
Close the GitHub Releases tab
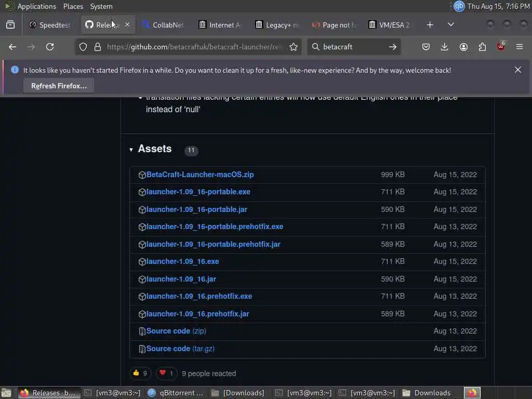pyautogui.click(x=127, y=25)
